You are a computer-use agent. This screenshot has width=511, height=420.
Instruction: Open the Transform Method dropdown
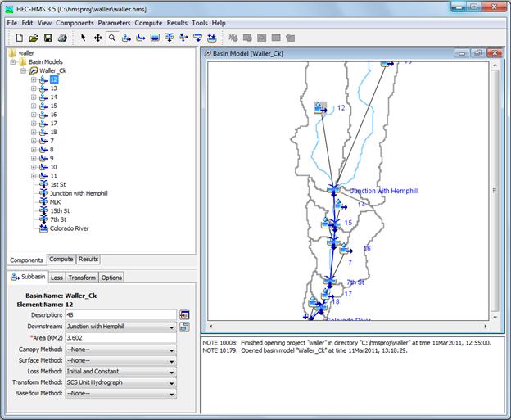(172, 382)
